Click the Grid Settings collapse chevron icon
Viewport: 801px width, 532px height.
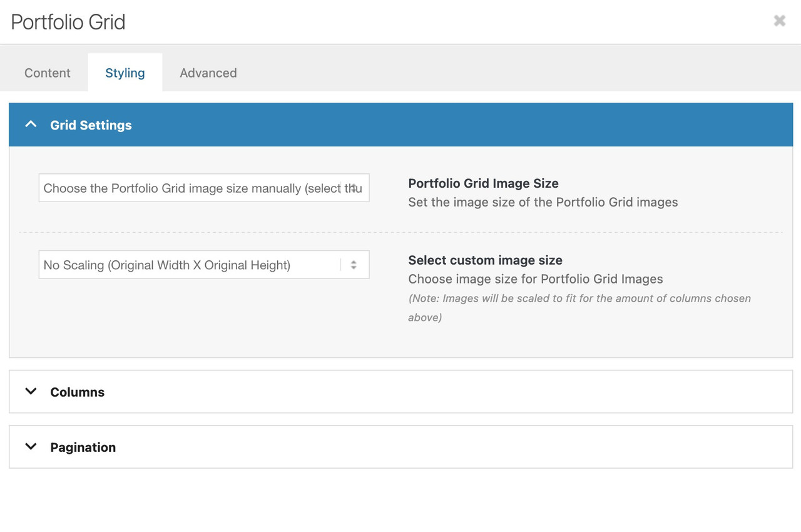point(31,125)
